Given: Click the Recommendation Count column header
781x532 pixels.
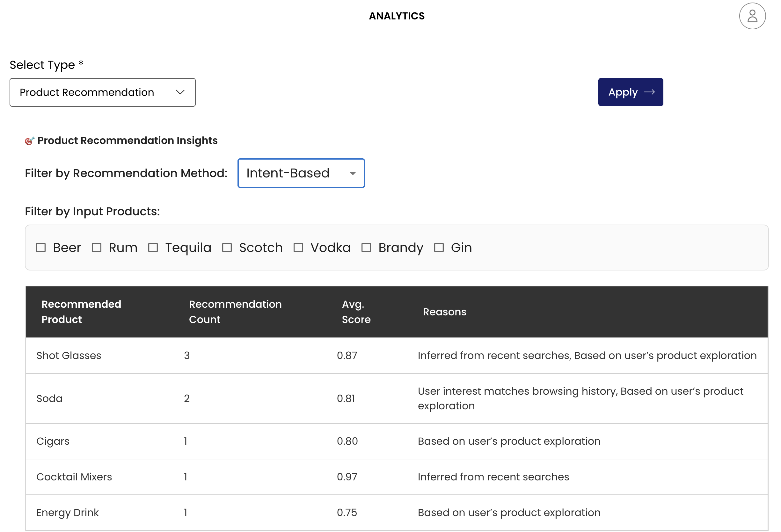Looking at the screenshot, I should [235, 311].
